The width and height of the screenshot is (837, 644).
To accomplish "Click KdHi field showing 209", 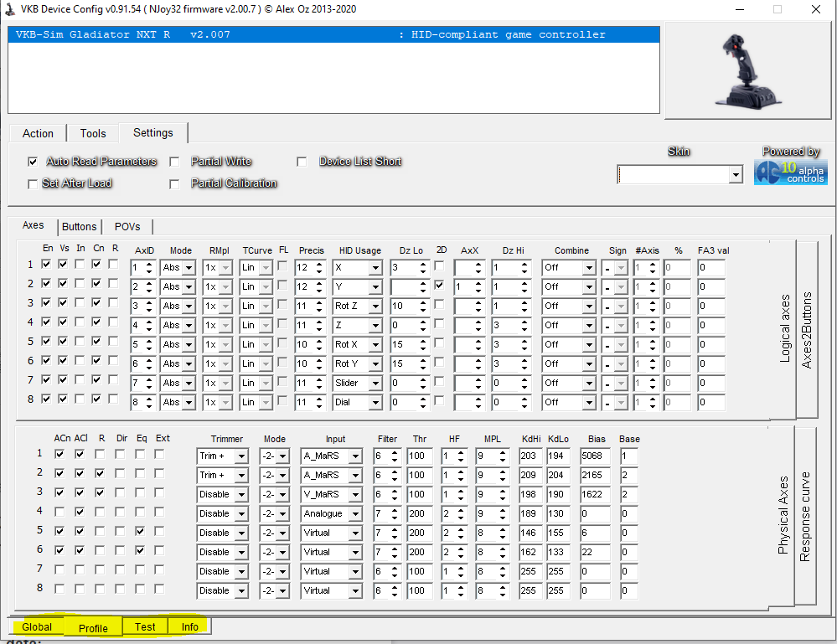I will pyautogui.click(x=531, y=476).
